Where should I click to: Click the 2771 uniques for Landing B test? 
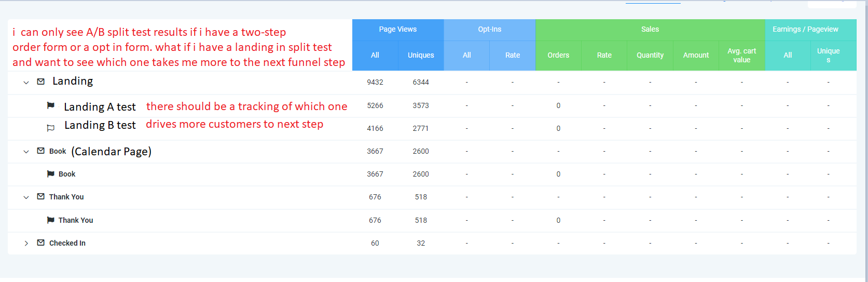[421, 128]
